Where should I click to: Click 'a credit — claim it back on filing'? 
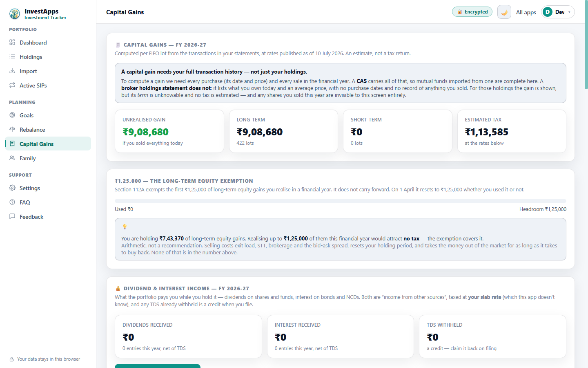[461, 348]
